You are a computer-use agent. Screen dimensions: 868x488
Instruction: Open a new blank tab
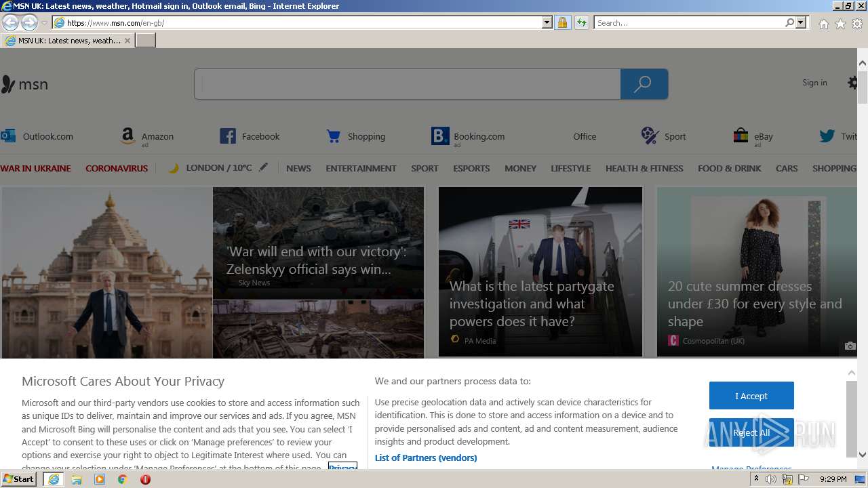pyautogui.click(x=146, y=41)
